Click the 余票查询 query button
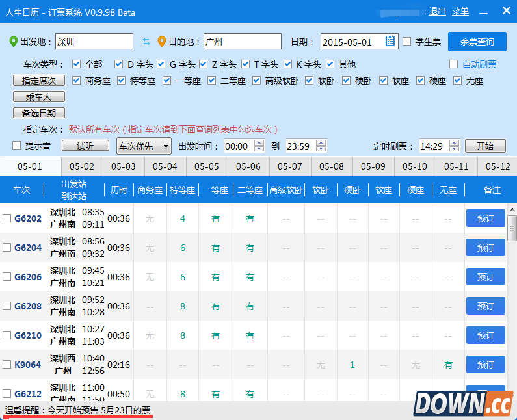This screenshot has height=420, width=517. click(x=477, y=42)
